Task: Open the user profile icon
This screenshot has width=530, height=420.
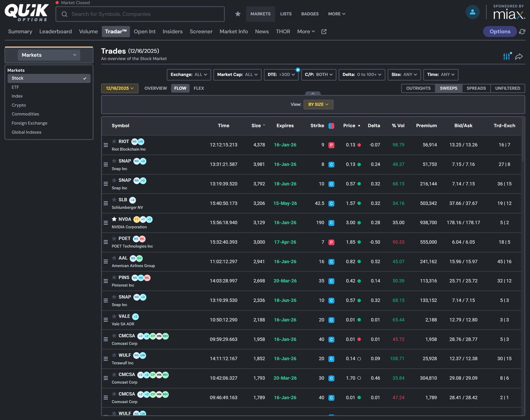Action: [x=473, y=12]
